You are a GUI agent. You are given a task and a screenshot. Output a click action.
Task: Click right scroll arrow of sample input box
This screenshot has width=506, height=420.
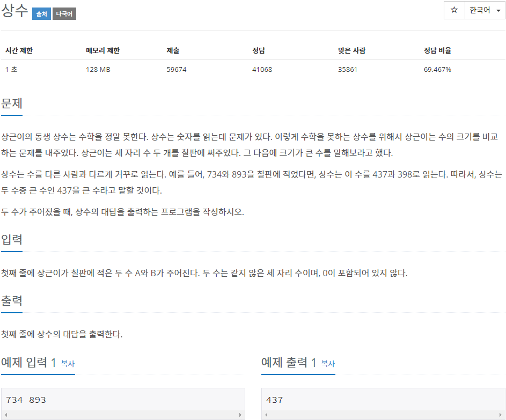coord(240,415)
